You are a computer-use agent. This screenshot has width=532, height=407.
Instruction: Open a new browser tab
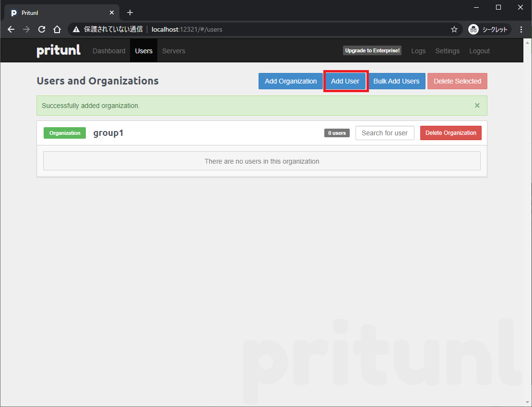pyautogui.click(x=130, y=12)
